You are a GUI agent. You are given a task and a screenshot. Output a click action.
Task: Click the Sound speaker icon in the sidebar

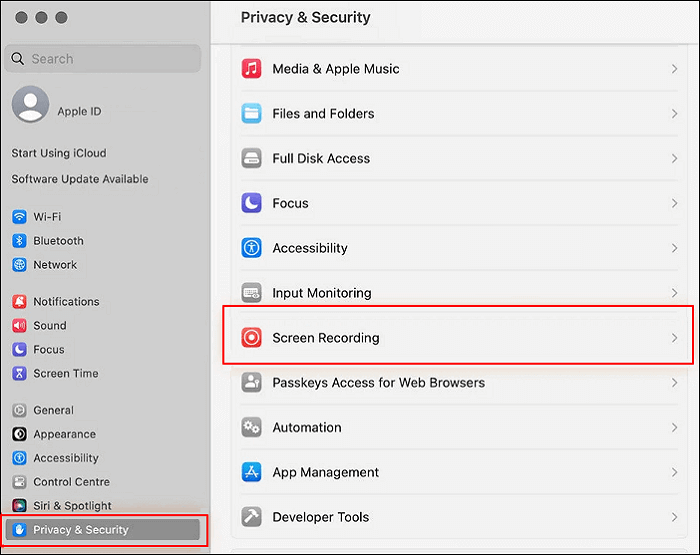click(x=19, y=325)
